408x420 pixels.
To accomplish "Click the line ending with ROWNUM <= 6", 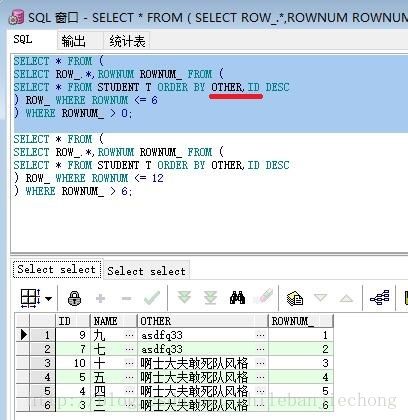I will (86, 100).
